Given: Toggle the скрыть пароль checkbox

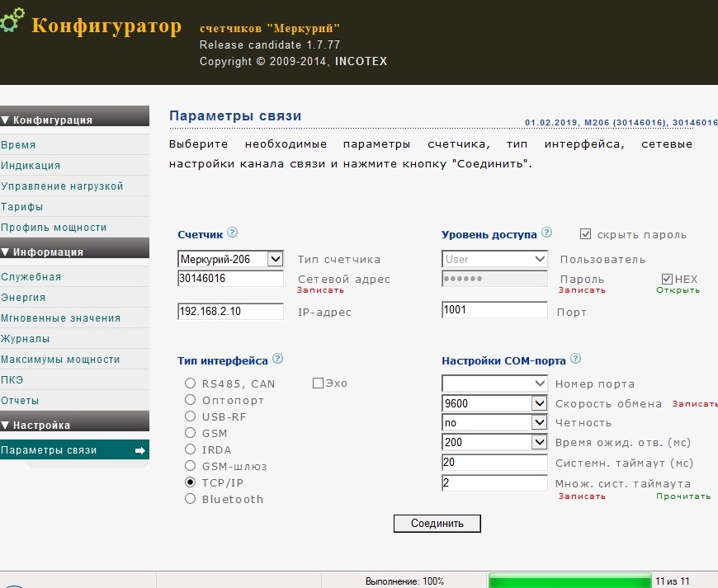Looking at the screenshot, I should [x=586, y=234].
